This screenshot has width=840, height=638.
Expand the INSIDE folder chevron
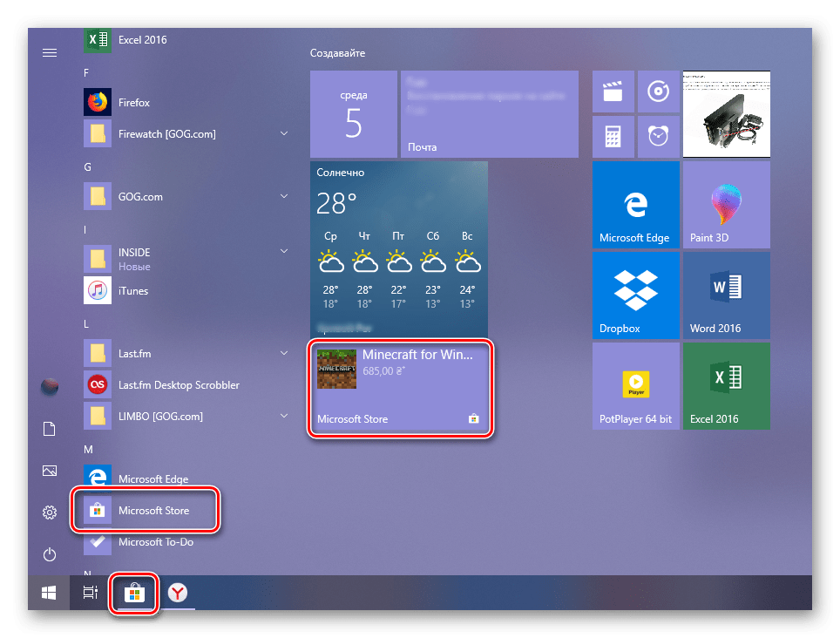coord(284,251)
